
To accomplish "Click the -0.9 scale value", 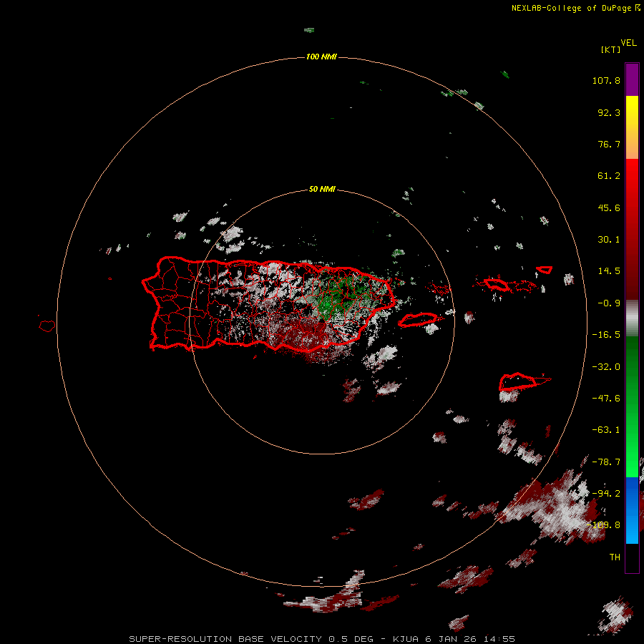I will click(609, 303).
